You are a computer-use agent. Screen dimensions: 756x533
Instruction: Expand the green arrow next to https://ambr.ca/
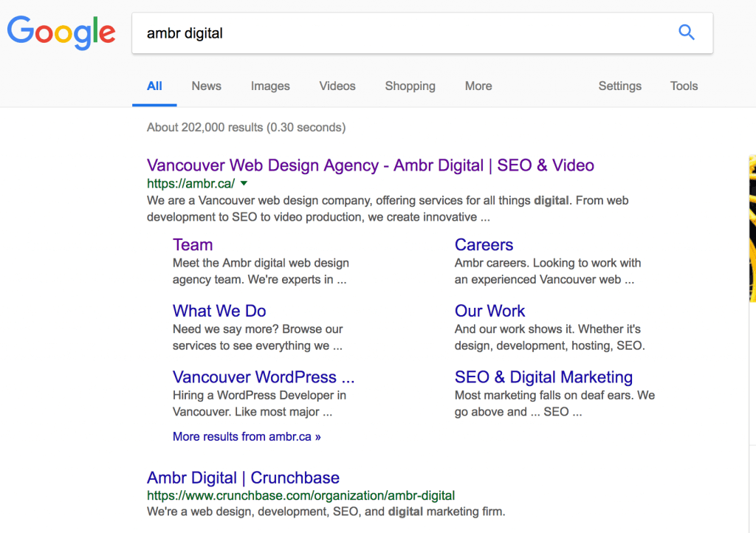point(244,183)
